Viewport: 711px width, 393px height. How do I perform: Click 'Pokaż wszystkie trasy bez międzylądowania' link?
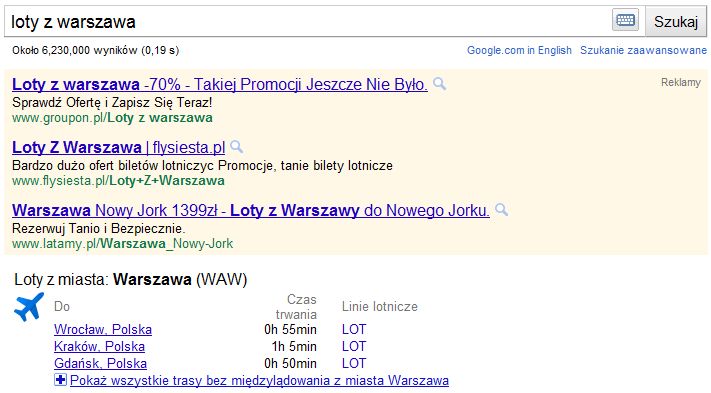259,380
